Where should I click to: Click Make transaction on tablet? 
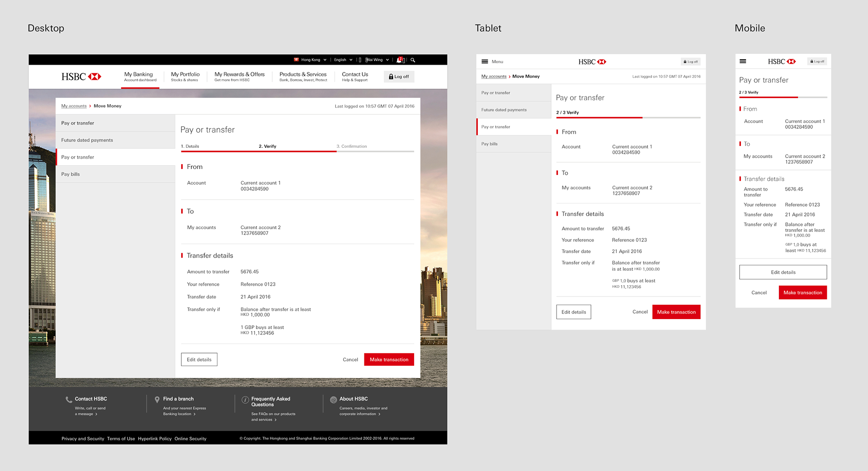pyautogui.click(x=676, y=312)
